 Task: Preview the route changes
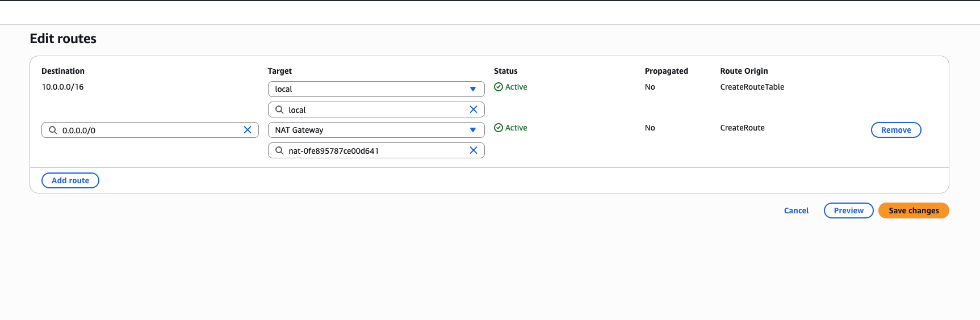pos(848,210)
